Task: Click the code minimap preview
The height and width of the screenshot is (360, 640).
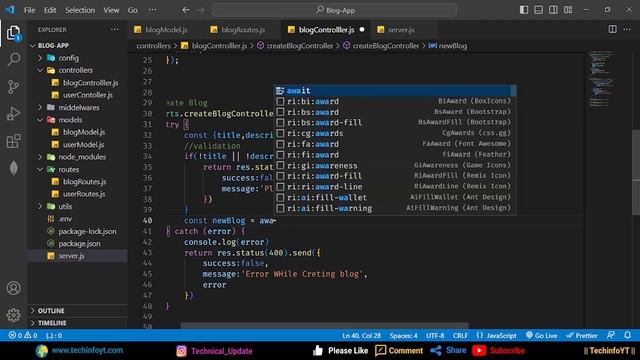Action: pos(601,78)
